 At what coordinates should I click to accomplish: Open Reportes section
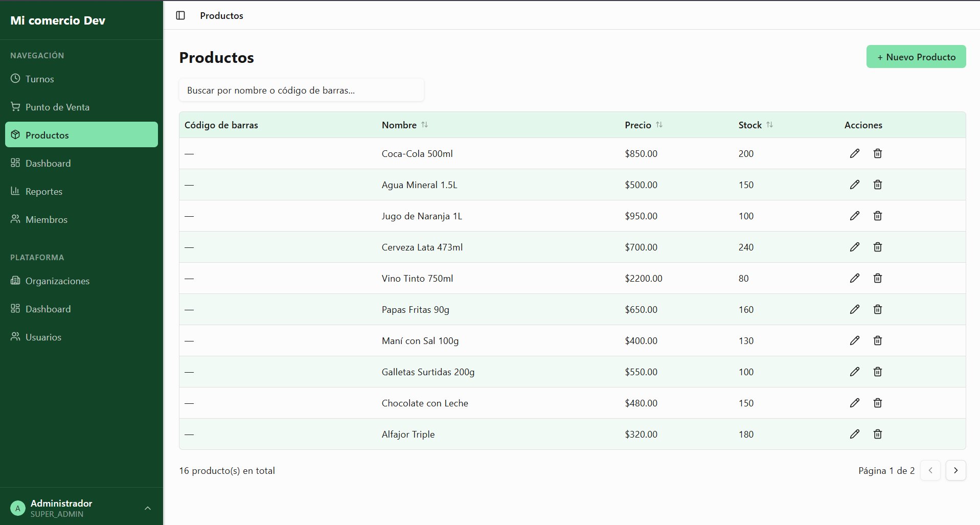[81, 191]
